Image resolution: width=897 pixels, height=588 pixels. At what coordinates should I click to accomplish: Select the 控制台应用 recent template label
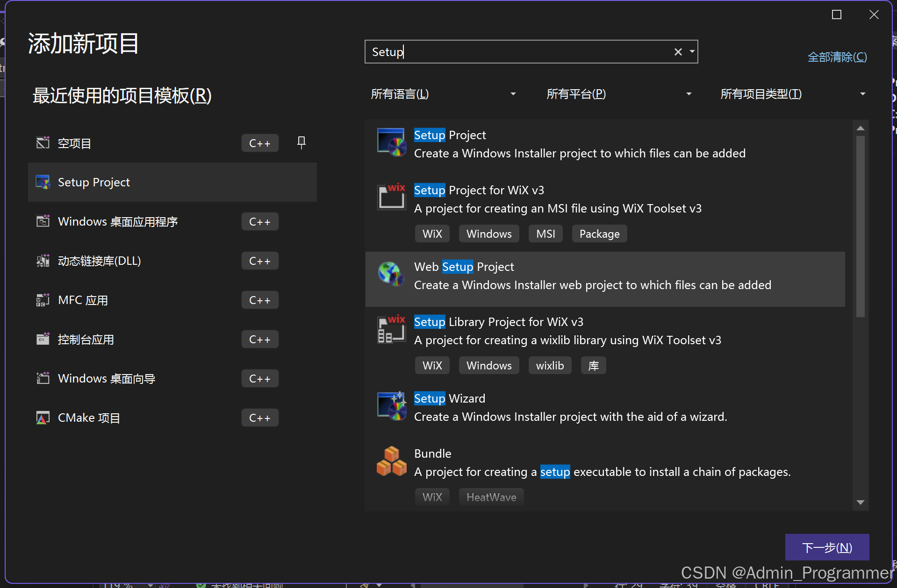(86, 340)
